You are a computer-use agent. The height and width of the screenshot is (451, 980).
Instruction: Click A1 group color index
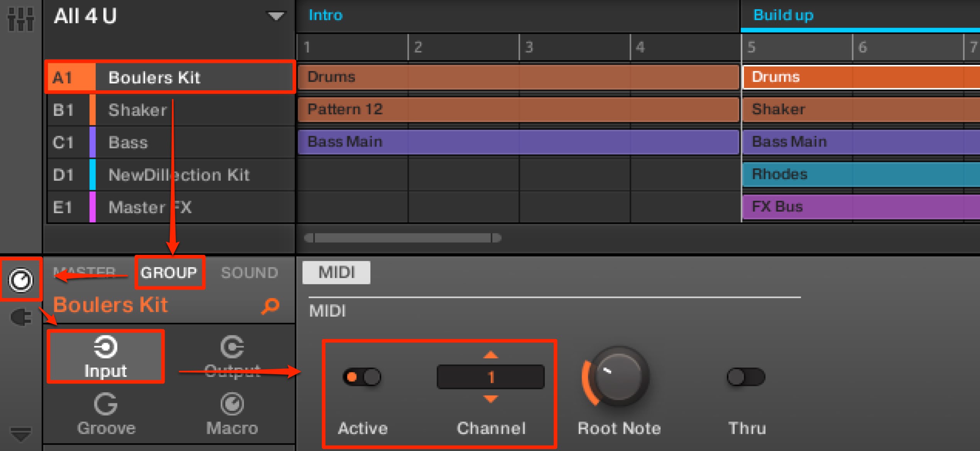pos(71,77)
